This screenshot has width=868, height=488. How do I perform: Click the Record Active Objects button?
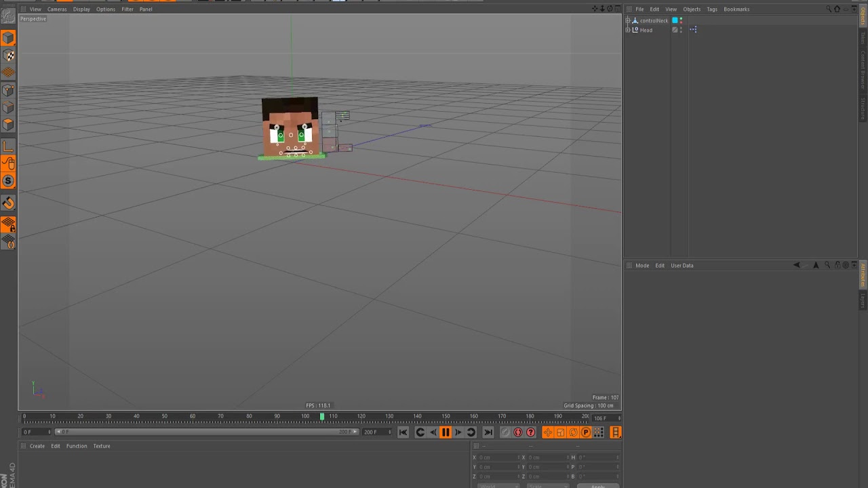coord(505,432)
